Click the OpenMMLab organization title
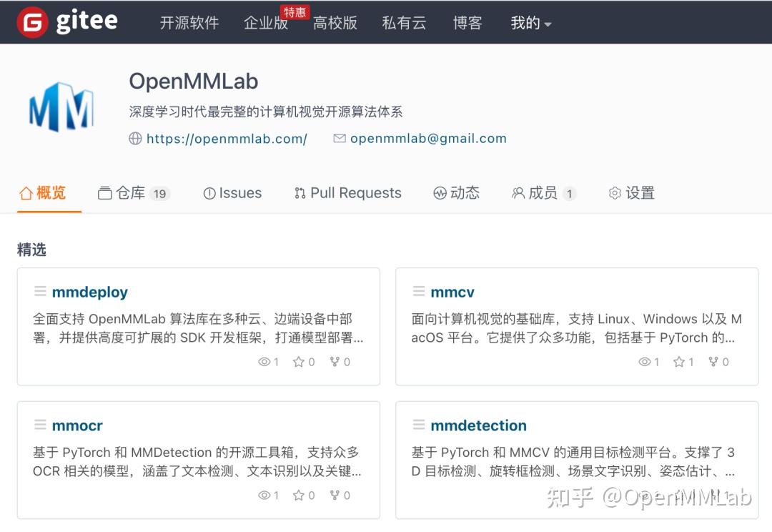 click(x=194, y=82)
